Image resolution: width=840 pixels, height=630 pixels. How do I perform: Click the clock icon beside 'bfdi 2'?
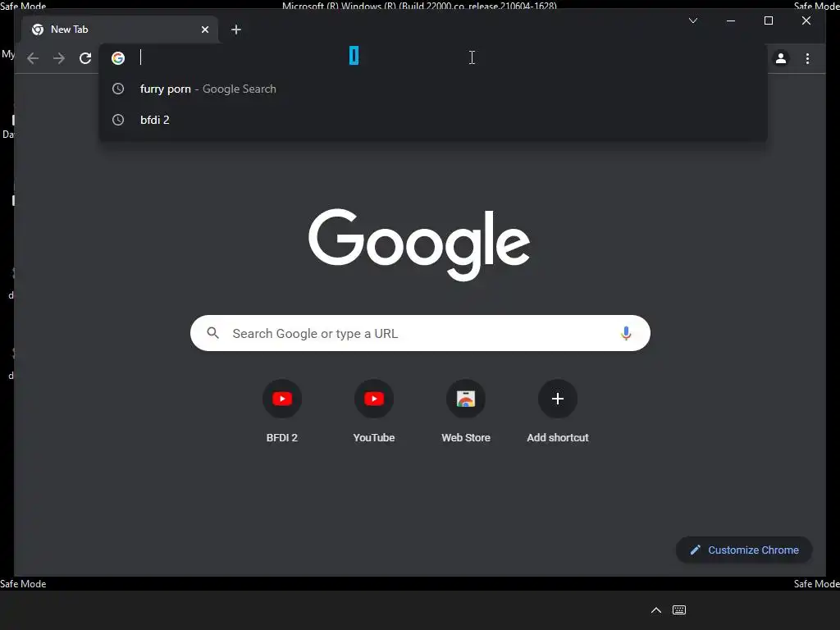(118, 120)
